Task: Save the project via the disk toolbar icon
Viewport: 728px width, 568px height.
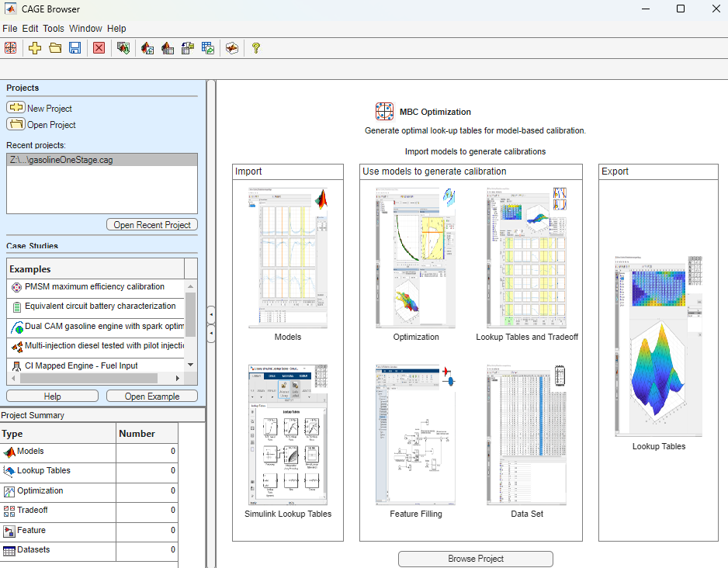Action: click(x=74, y=47)
